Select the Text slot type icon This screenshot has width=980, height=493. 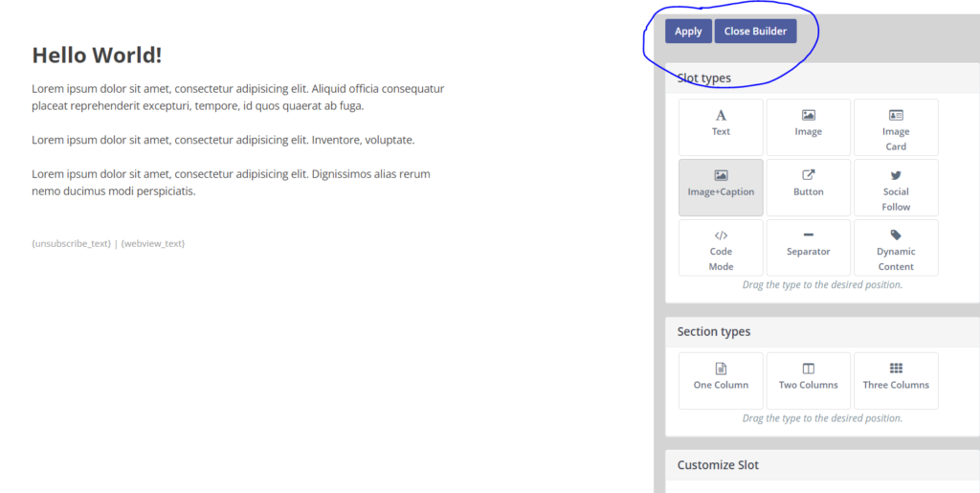point(721,115)
